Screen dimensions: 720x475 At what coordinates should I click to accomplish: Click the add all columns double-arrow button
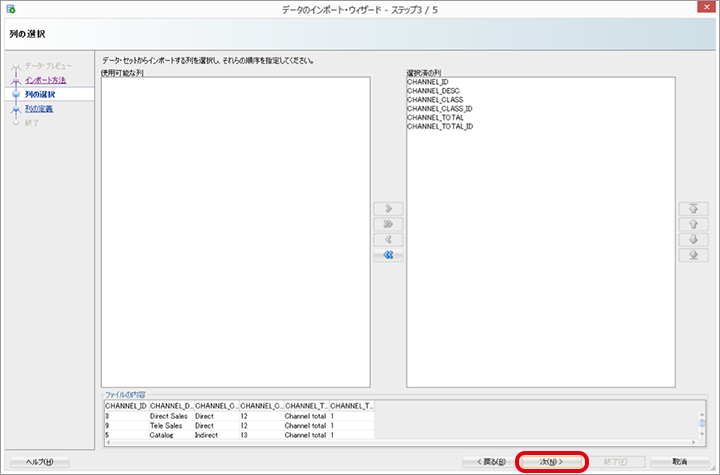tap(388, 225)
